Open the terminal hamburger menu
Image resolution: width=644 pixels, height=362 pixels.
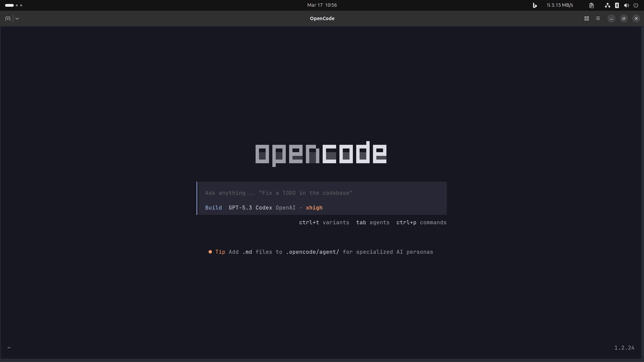pos(598,18)
